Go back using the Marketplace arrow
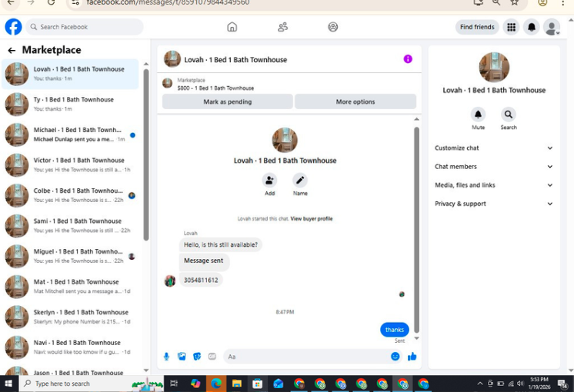This screenshot has height=392, width=574. pyautogui.click(x=12, y=51)
